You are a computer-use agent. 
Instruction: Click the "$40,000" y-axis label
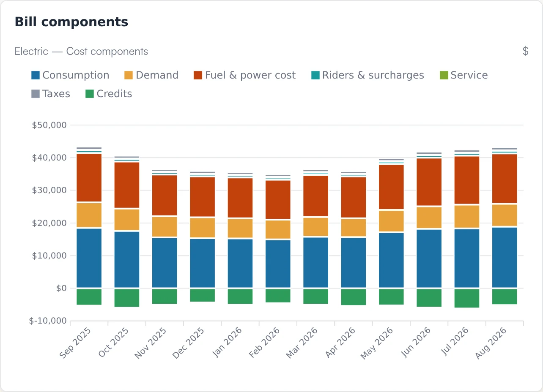click(x=49, y=158)
